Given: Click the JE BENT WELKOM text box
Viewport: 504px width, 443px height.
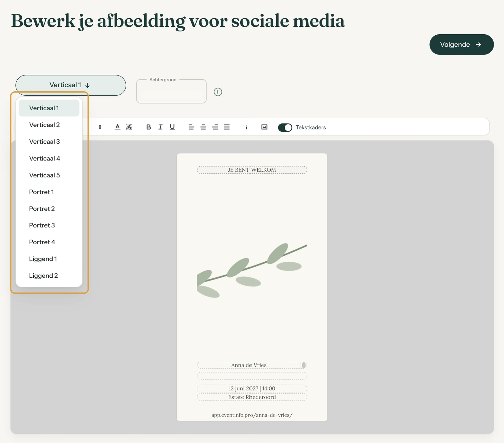Looking at the screenshot, I should pos(252,170).
